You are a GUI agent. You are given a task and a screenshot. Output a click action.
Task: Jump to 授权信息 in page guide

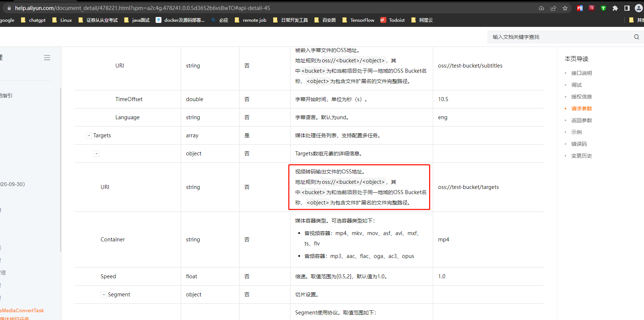point(581,97)
